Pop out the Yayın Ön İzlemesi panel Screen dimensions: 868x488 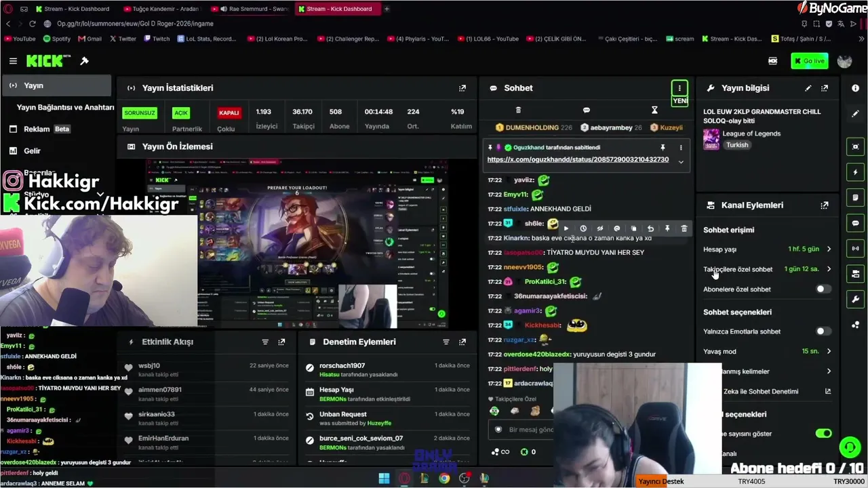pyautogui.click(x=462, y=146)
